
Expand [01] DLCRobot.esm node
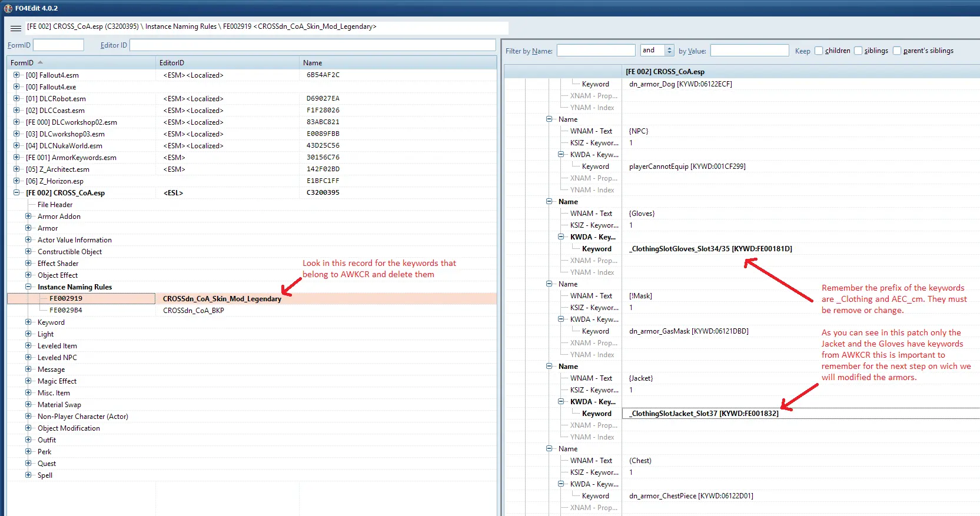tap(16, 98)
